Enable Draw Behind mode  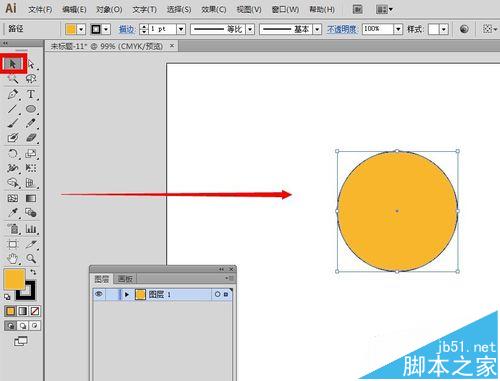click(22, 326)
